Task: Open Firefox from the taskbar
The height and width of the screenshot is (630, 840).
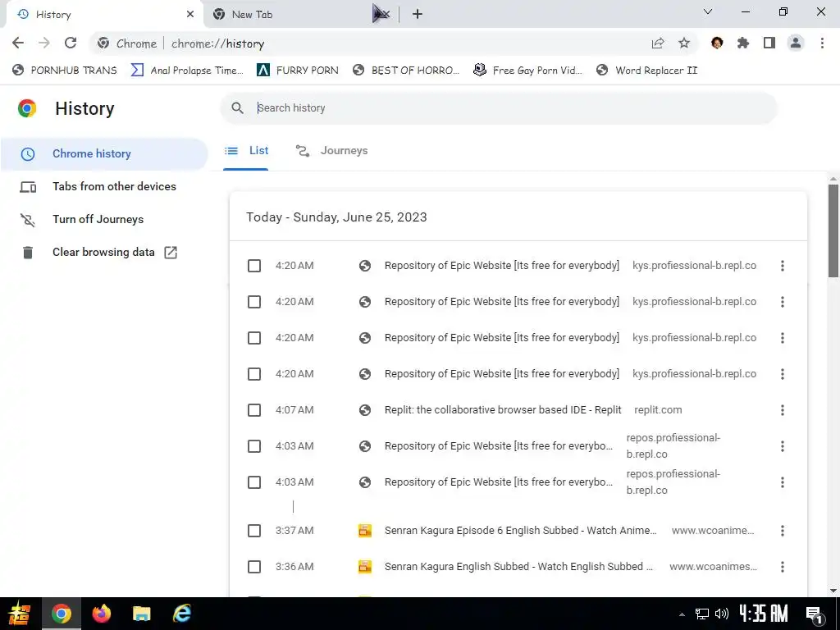Action: (101, 614)
